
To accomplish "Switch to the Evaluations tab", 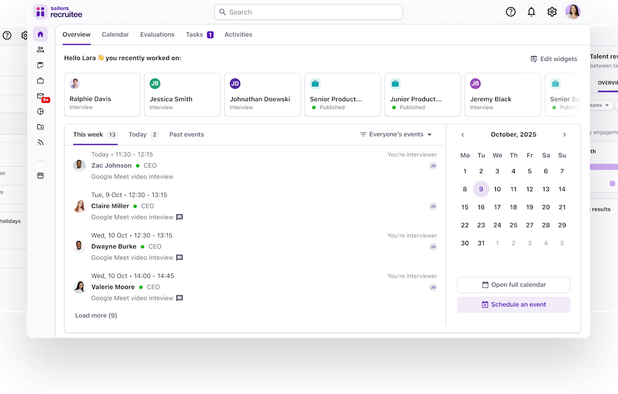I will pyautogui.click(x=157, y=35).
